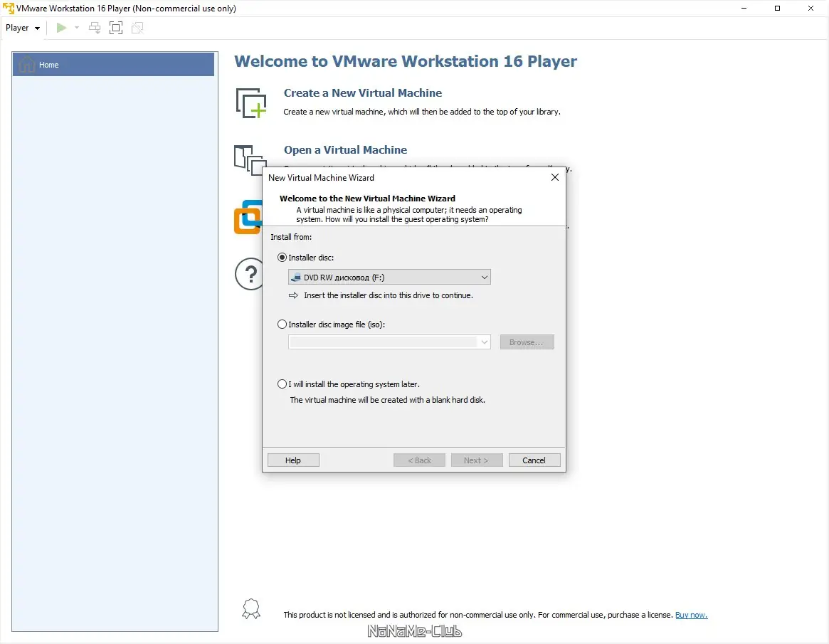Screen dimensions: 829x644
Task: Select the Installer disc radio button
Action: coord(283,258)
